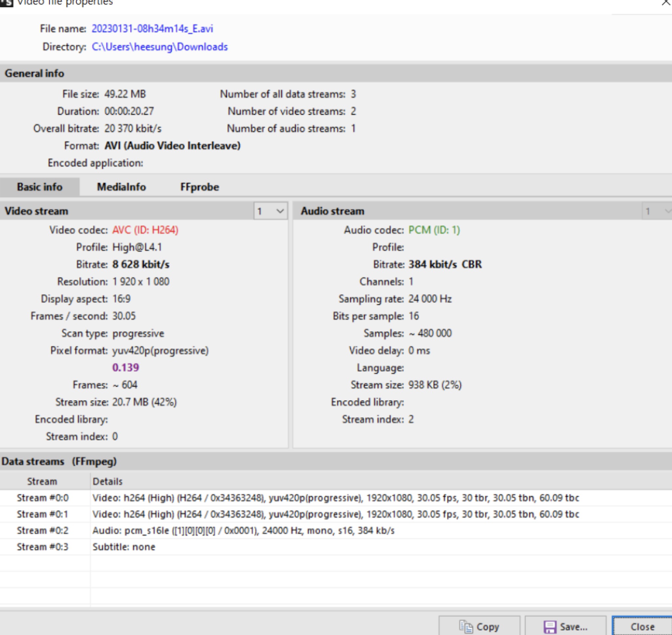Select the Stream #0:0 row

pos(43,498)
